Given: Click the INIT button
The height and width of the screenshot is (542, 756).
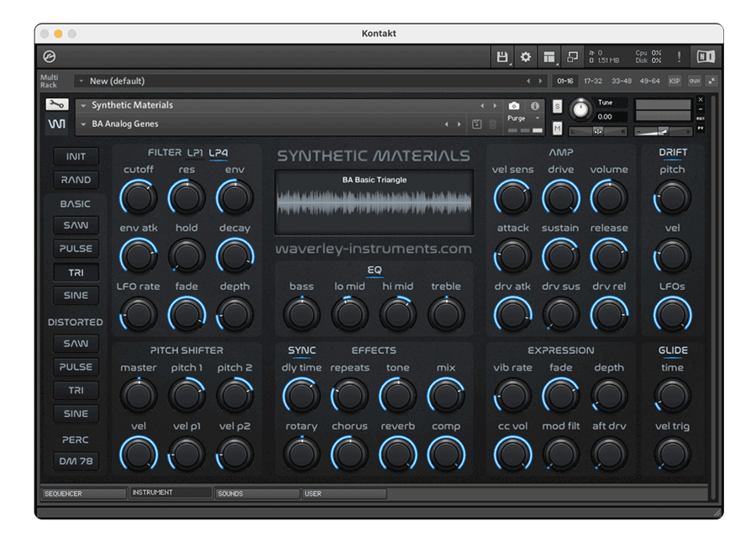Looking at the screenshot, I should (76, 156).
